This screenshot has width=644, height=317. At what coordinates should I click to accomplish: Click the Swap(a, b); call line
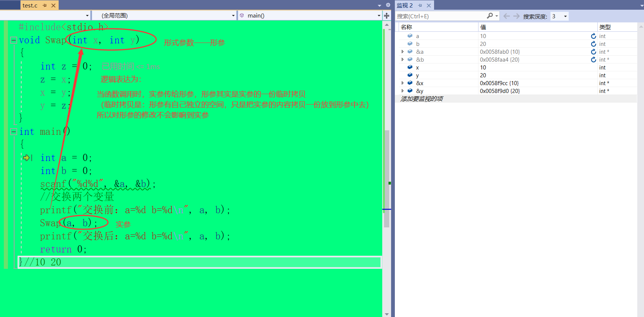69,223
